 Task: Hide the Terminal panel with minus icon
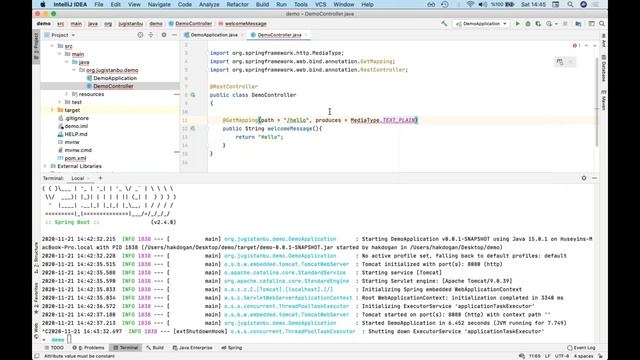pos(594,178)
